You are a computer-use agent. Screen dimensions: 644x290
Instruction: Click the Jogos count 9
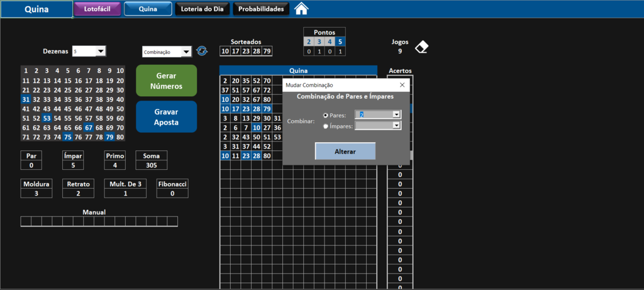click(400, 52)
